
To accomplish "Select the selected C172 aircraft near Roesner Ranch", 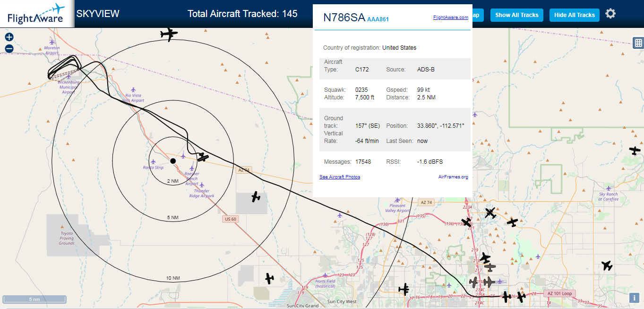I will [x=203, y=157].
